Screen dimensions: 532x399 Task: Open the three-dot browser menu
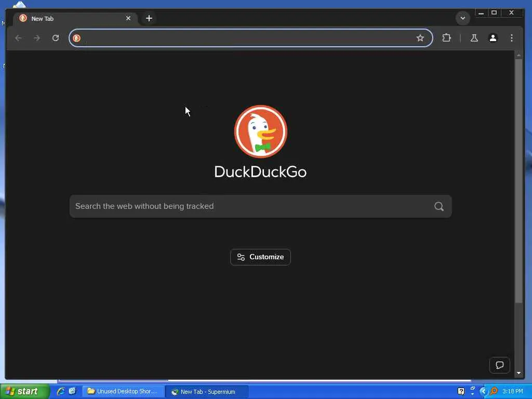(x=512, y=38)
